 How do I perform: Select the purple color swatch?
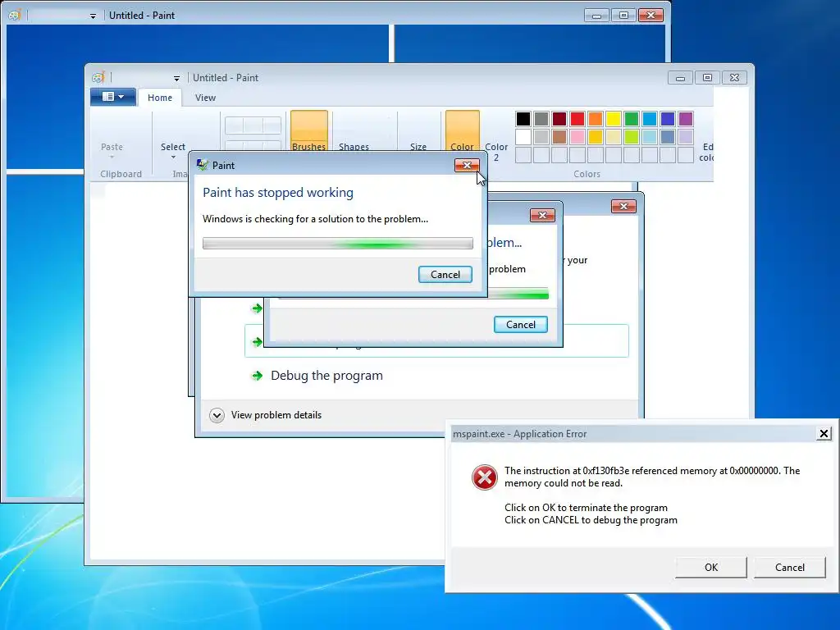686,119
